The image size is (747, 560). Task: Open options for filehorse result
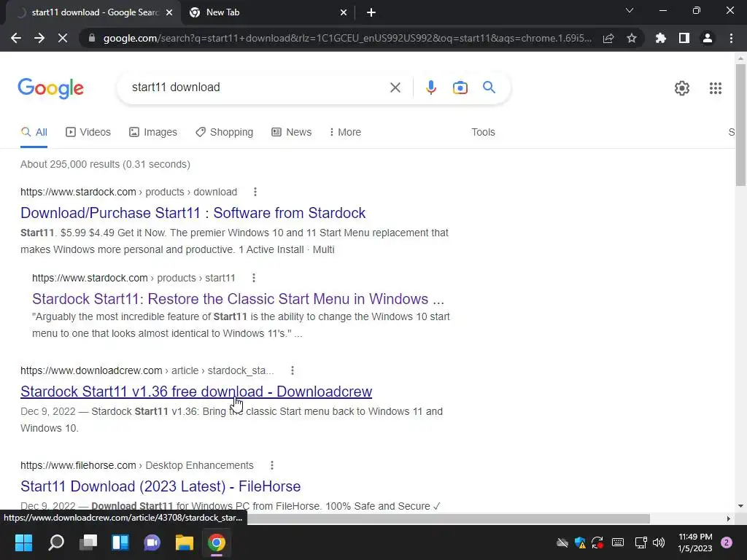pyautogui.click(x=271, y=465)
